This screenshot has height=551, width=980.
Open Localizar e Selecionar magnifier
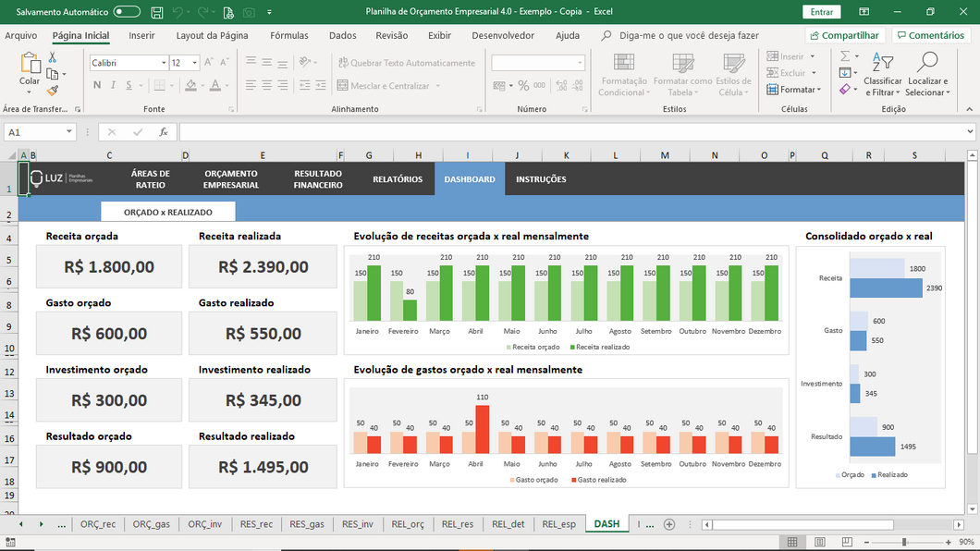point(925,65)
